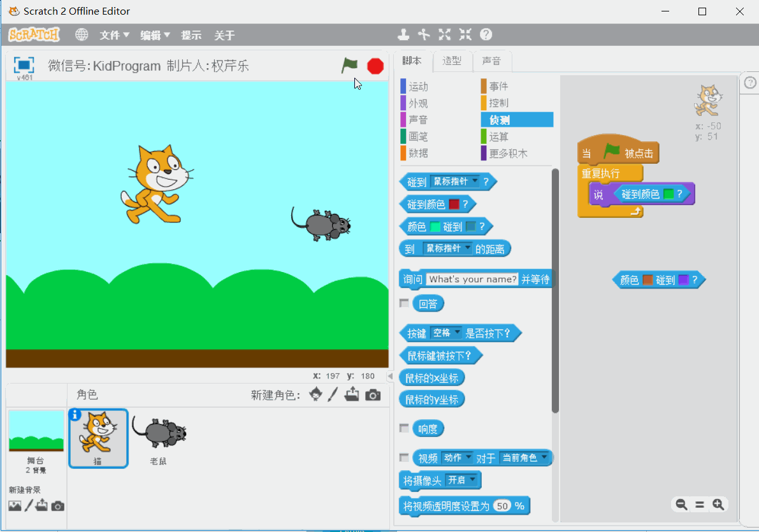
Task: Choose backdrop from library
Action: click(15, 506)
